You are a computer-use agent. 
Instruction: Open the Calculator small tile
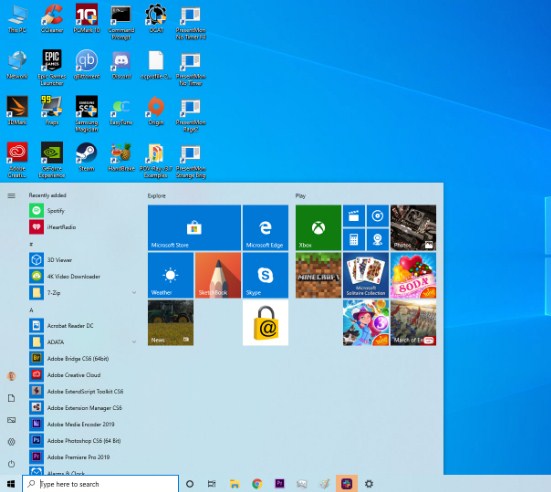tap(354, 240)
